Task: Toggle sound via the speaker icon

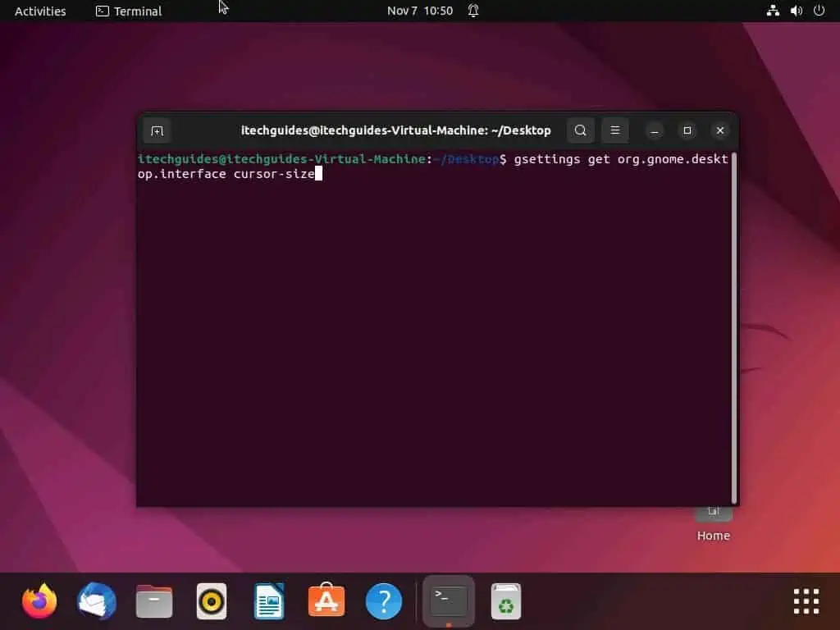Action: pyautogui.click(x=795, y=11)
